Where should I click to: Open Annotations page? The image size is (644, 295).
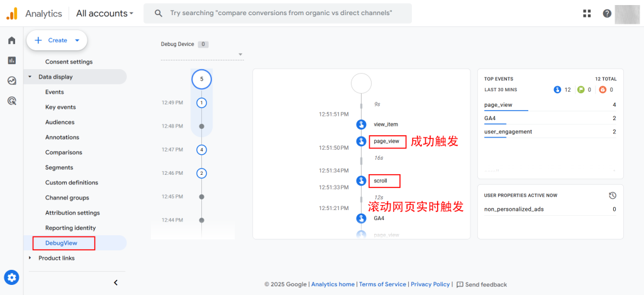(62, 137)
